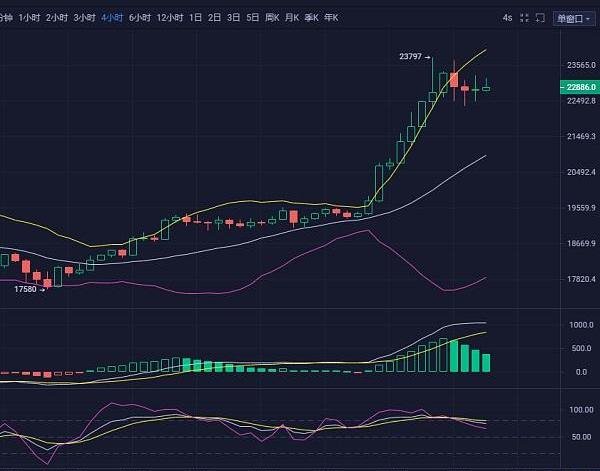Click the 20492.4 price axis label
This screenshot has width=600, height=471.
coord(581,172)
